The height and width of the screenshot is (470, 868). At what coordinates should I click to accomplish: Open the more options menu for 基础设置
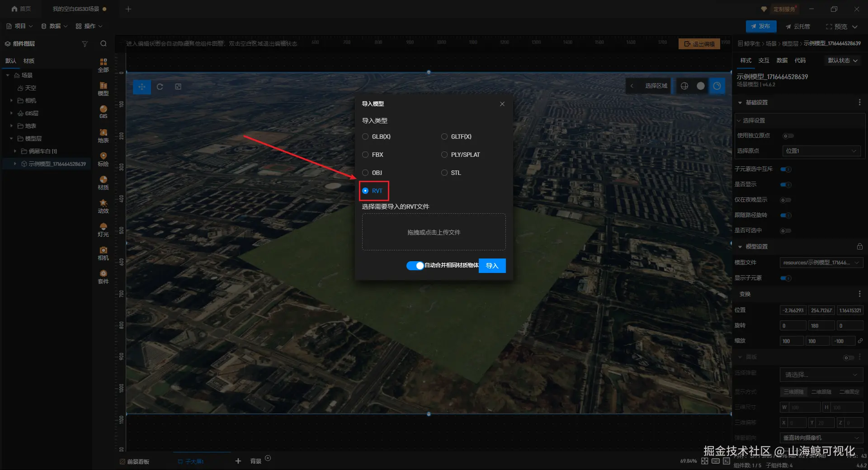click(x=859, y=103)
